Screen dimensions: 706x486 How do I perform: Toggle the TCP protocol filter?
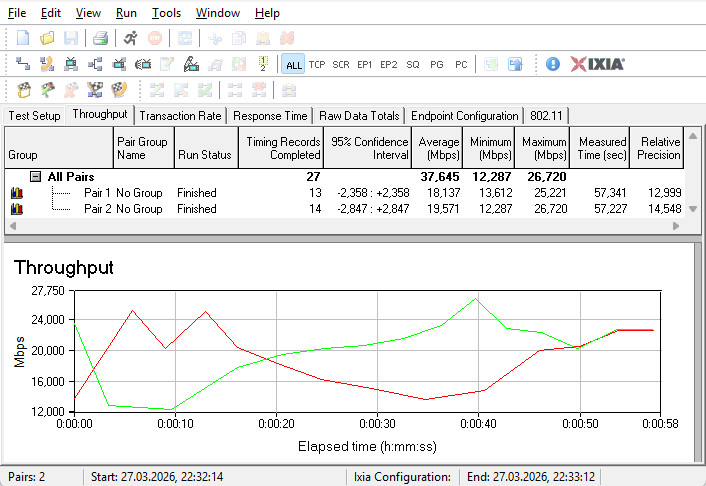[317, 64]
